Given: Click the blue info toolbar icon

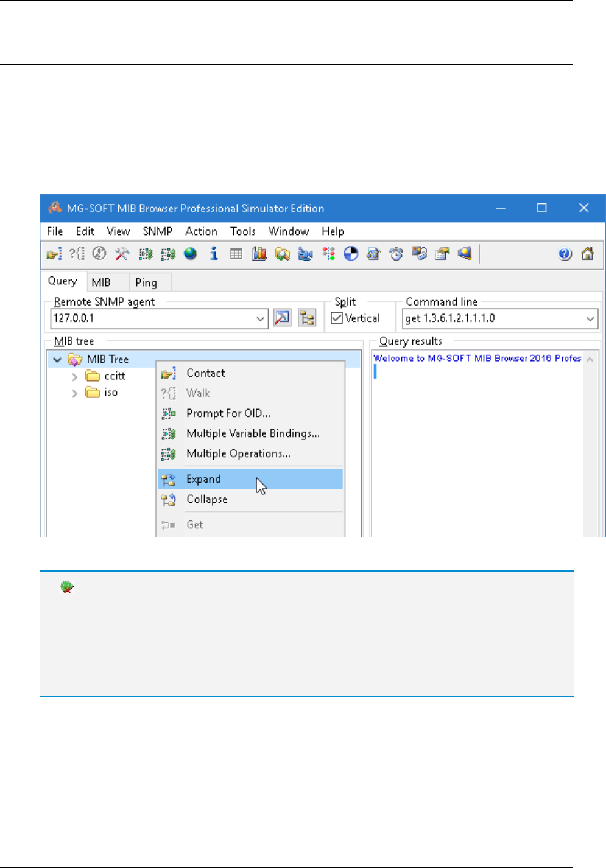Looking at the screenshot, I should (x=214, y=254).
